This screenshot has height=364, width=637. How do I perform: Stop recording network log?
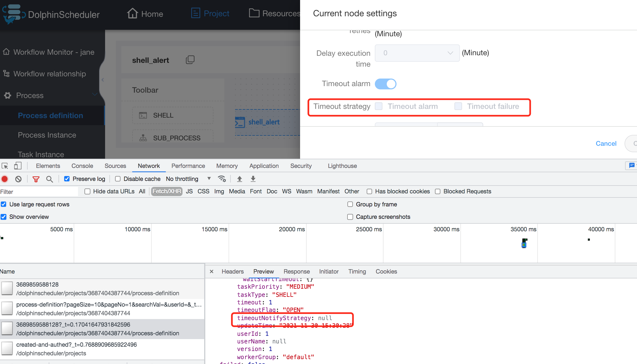pyautogui.click(x=5, y=179)
